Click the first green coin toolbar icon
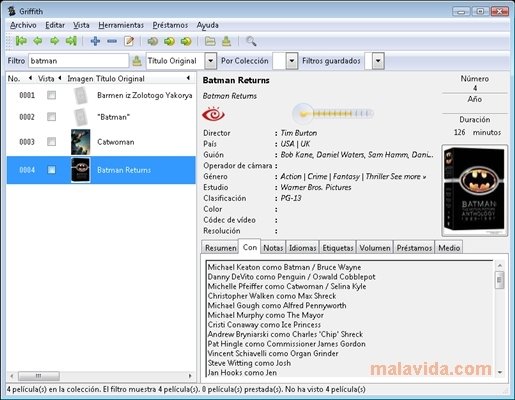 (x=153, y=41)
